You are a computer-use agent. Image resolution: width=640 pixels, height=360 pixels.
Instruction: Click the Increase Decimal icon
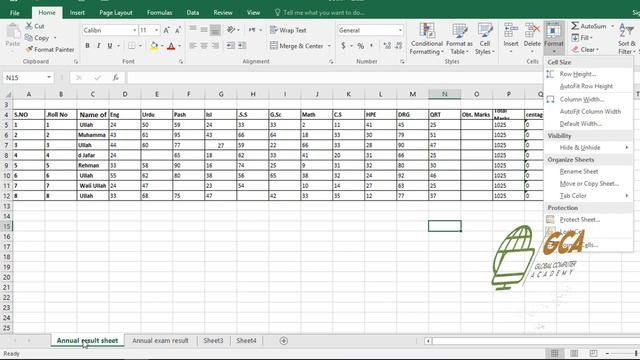(x=387, y=46)
